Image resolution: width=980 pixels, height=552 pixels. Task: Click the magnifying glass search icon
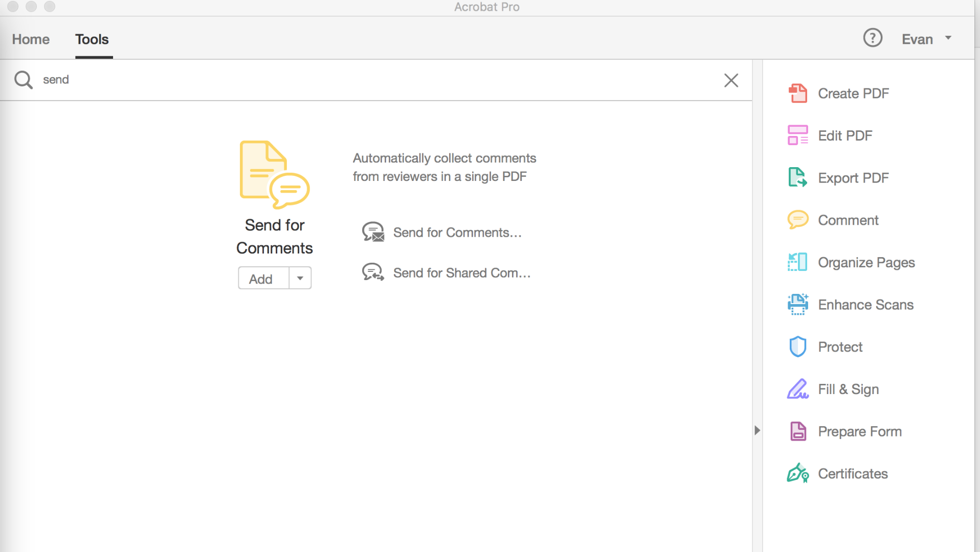pyautogui.click(x=23, y=80)
